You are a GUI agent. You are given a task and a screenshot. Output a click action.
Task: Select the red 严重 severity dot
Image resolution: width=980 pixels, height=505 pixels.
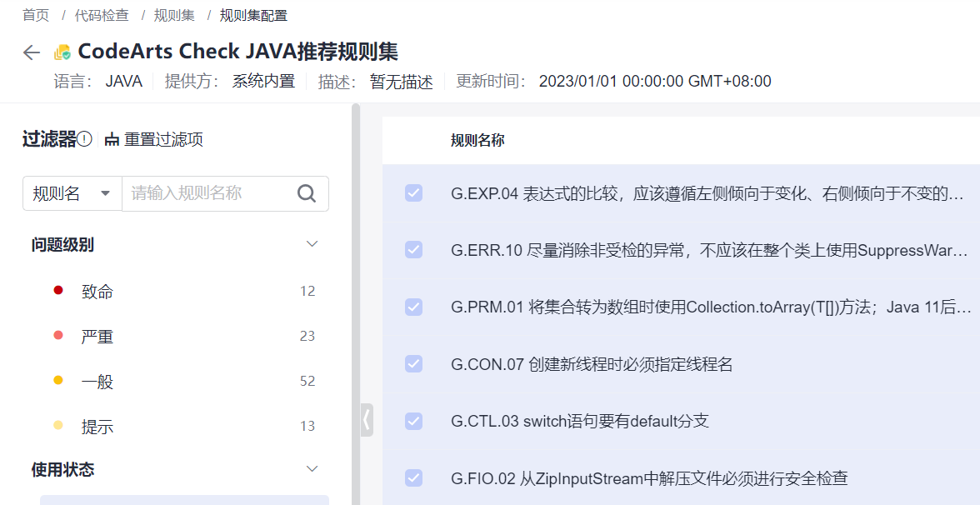(x=57, y=336)
